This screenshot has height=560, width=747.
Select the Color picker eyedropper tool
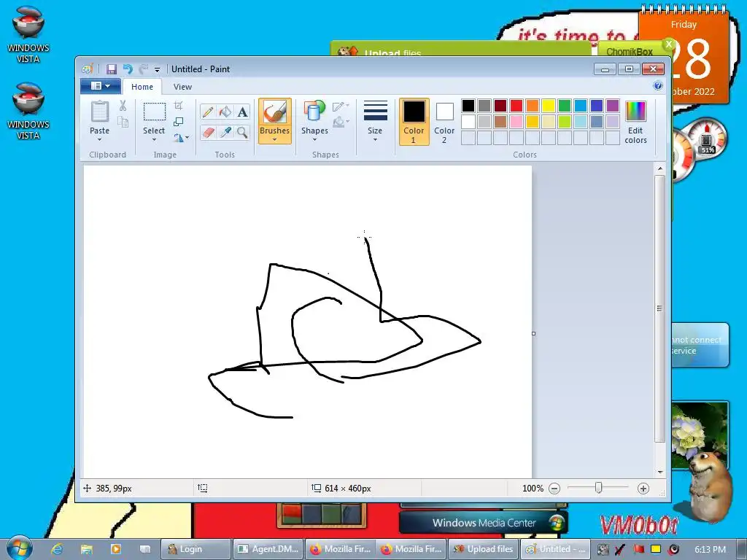[225, 132]
